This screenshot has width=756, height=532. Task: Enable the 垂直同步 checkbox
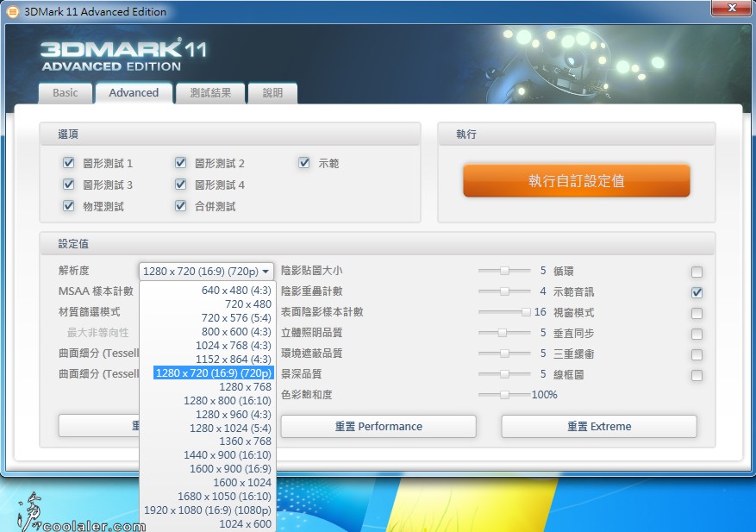697,334
